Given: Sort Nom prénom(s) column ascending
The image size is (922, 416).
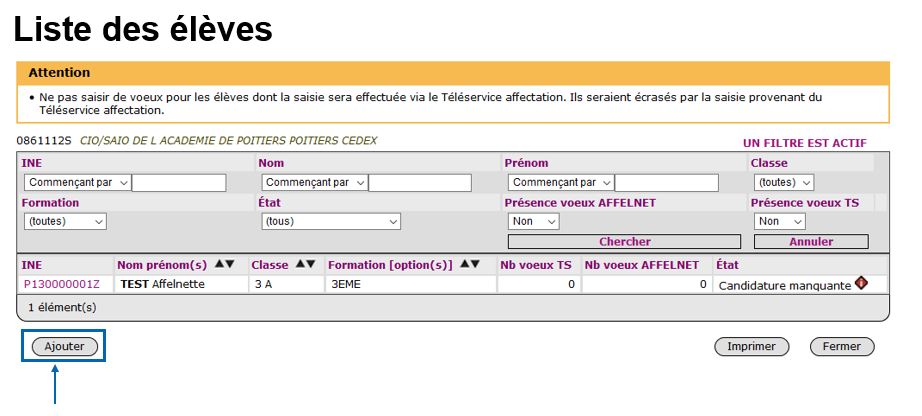Looking at the screenshot, I should tap(219, 265).
